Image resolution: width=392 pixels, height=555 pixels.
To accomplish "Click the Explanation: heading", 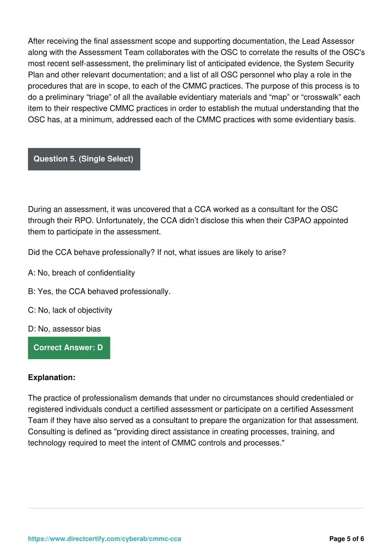I will (x=52, y=378).
